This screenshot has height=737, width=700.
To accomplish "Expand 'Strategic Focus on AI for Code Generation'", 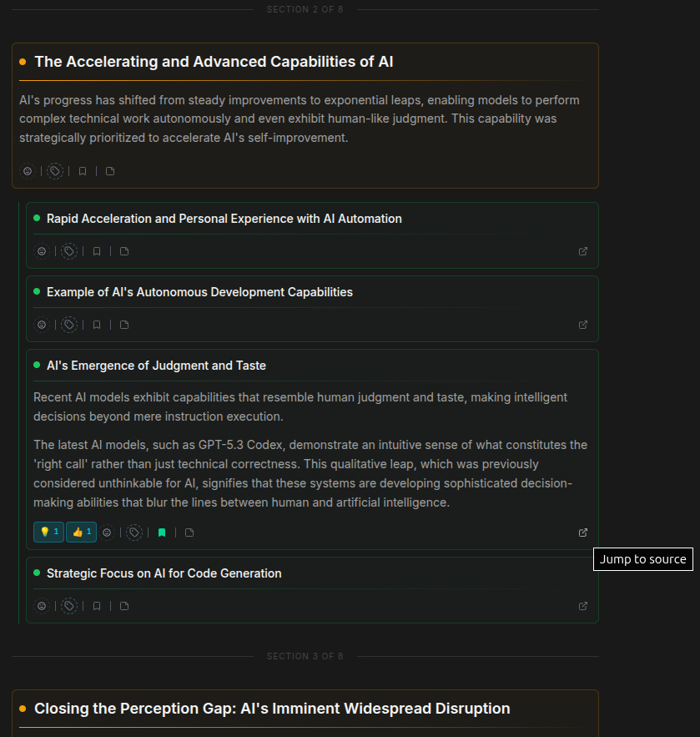I will pos(164,573).
